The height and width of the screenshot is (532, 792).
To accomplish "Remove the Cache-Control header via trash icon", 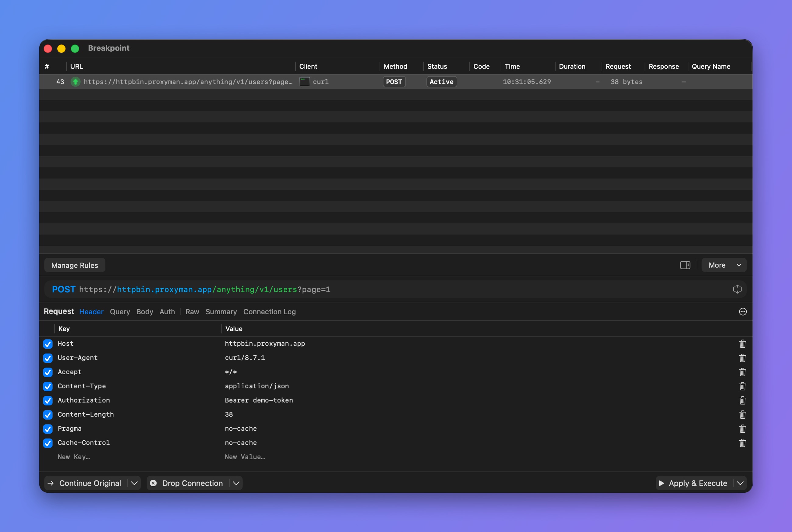I will pyautogui.click(x=742, y=443).
